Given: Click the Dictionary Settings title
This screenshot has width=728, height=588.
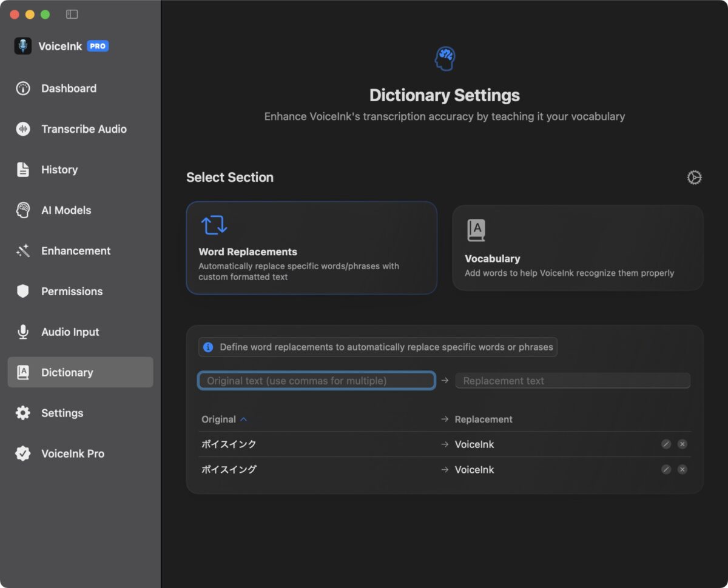Looking at the screenshot, I should (445, 96).
